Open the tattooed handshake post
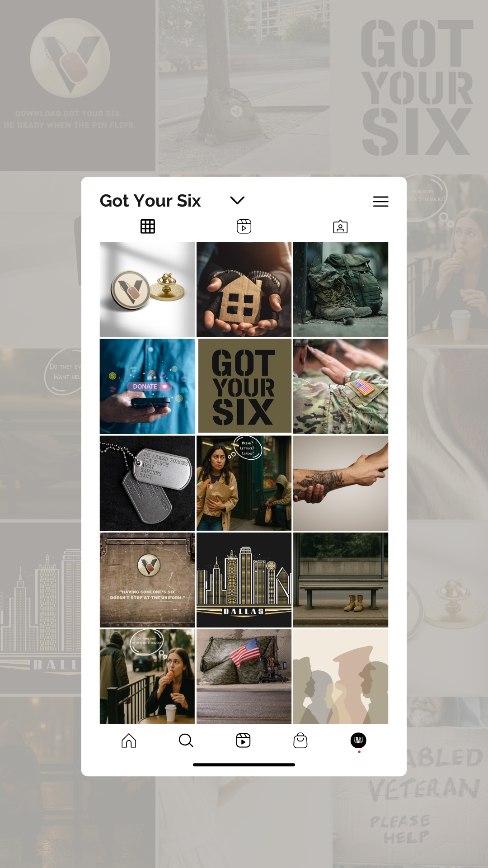The height and width of the screenshot is (868, 488). [x=341, y=483]
